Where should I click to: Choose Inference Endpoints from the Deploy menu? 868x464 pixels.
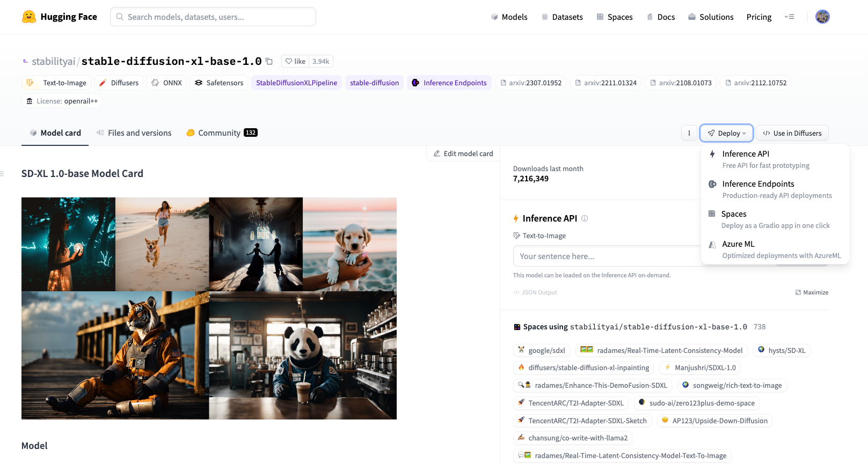775,189
